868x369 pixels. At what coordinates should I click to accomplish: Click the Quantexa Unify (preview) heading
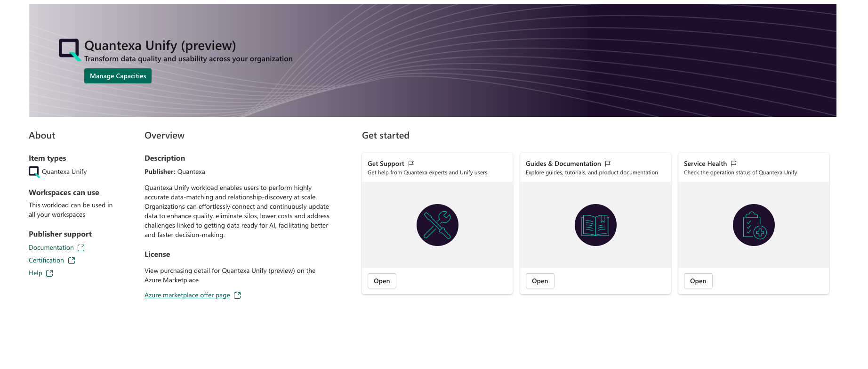pyautogui.click(x=160, y=45)
